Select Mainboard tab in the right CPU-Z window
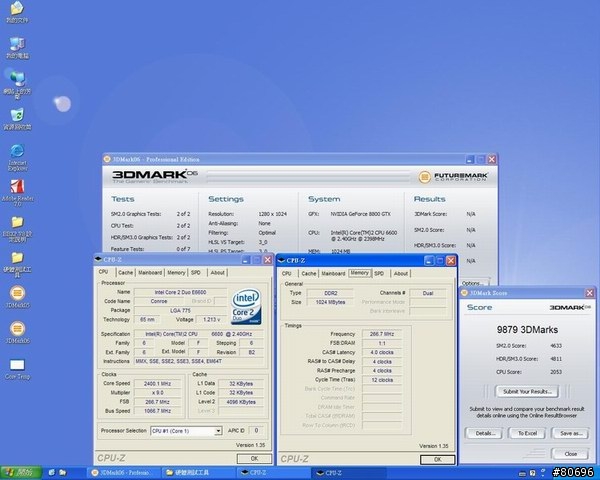This screenshot has width=600, height=480. click(333, 273)
